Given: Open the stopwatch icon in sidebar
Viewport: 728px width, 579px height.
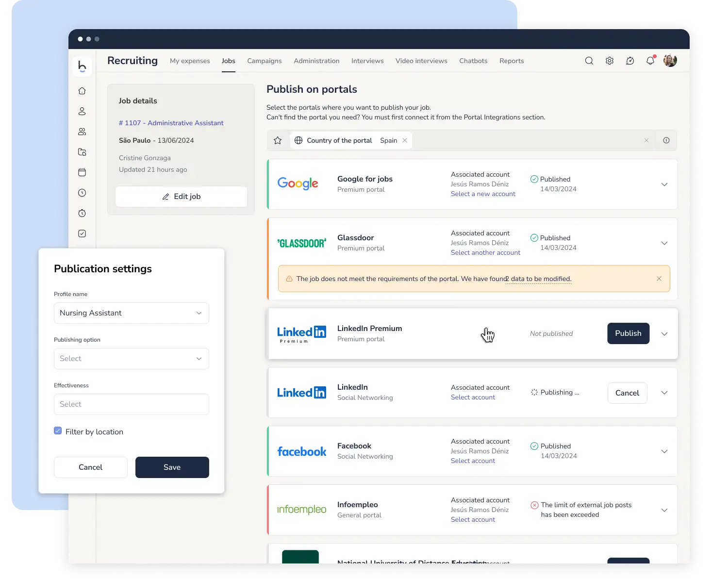Looking at the screenshot, I should point(82,213).
